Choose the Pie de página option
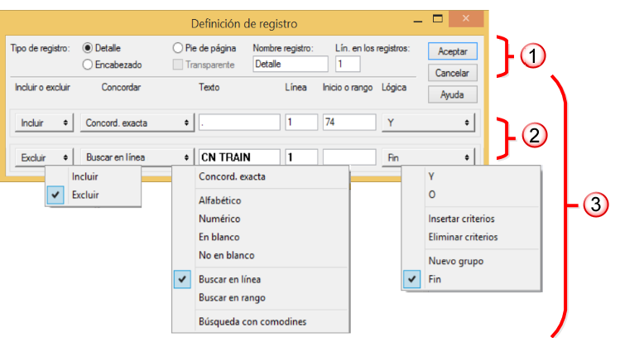The width and height of the screenshot is (644, 347). (178, 49)
